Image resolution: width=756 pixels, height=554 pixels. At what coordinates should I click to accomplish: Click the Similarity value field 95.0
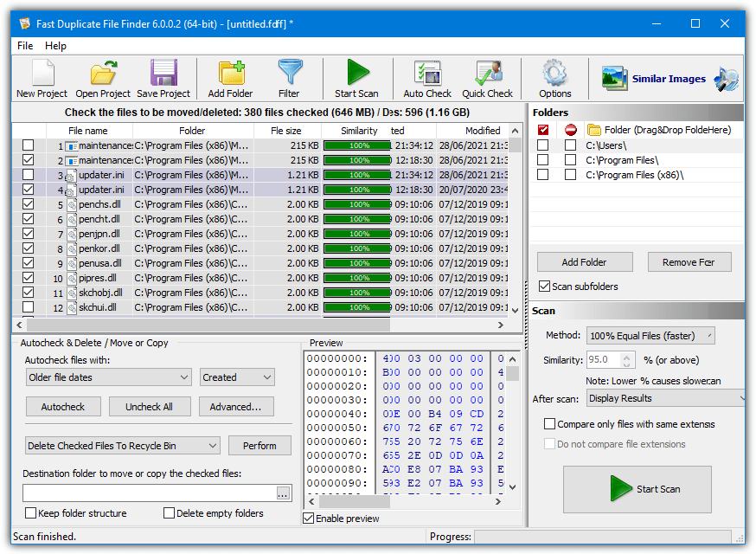(x=604, y=360)
